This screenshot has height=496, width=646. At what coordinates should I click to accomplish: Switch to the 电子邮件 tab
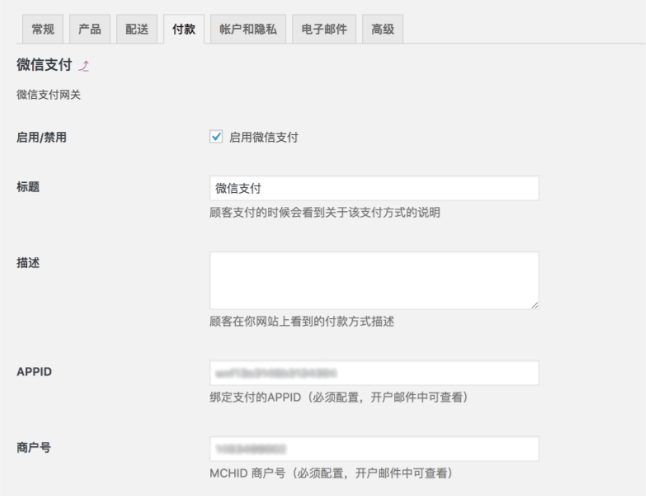[323, 29]
